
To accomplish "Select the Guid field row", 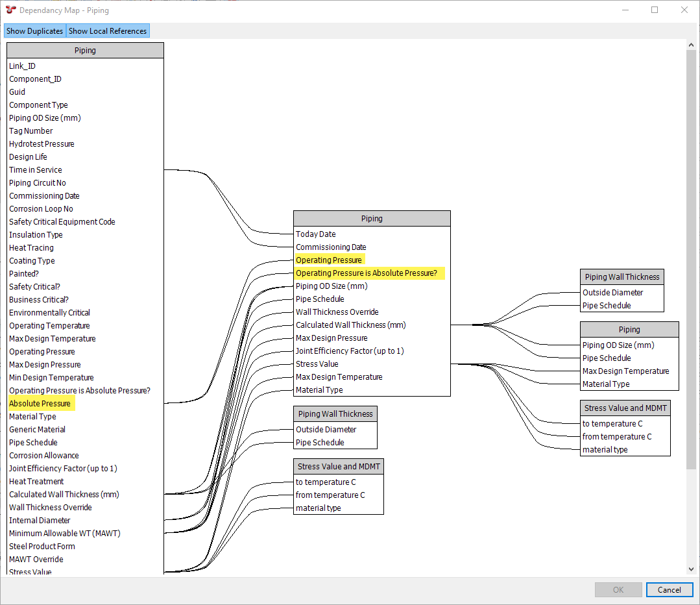I will click(17, 92).
